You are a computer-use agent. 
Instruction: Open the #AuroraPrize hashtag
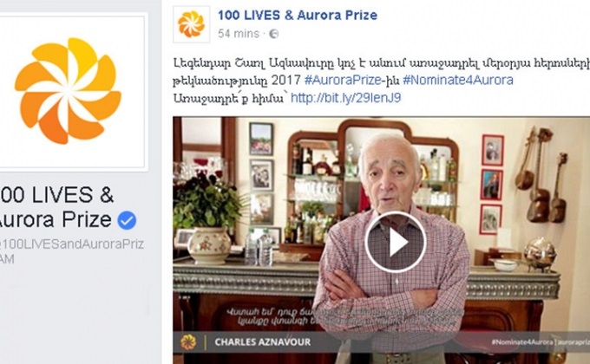343,80
